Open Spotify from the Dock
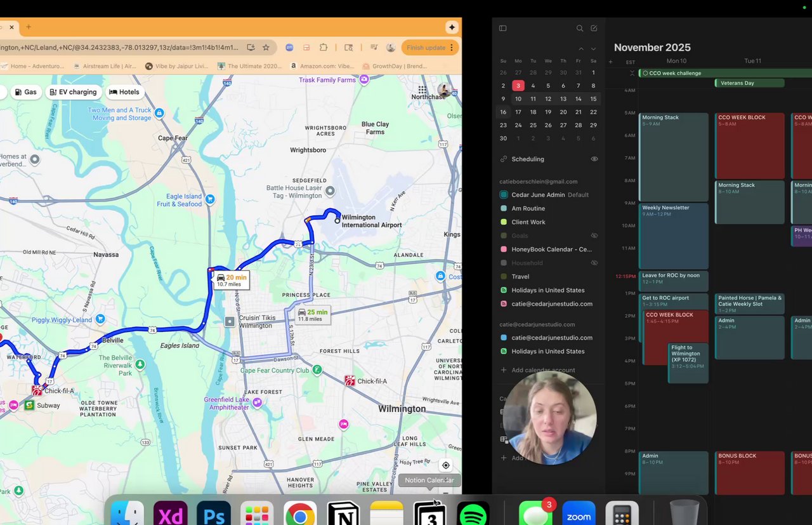812x525 pixels. coord(473,513)
